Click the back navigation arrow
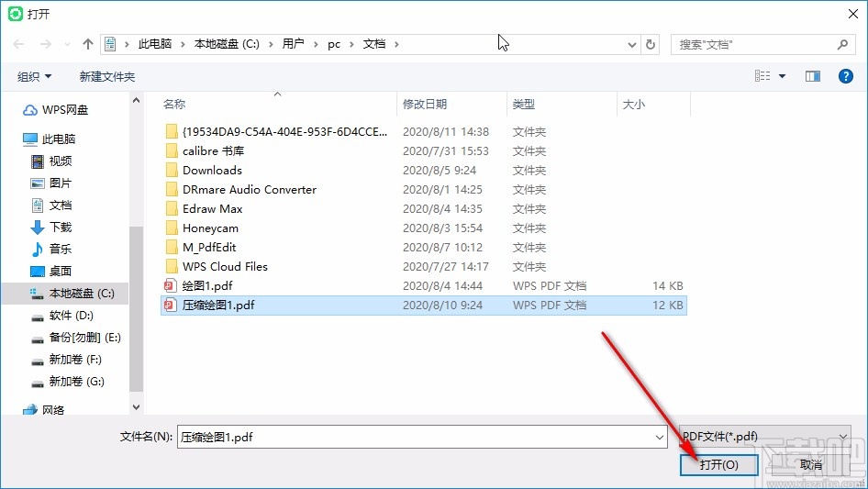Screen dimensions: 868x489 pyautogui.click(x=19, y=44)
